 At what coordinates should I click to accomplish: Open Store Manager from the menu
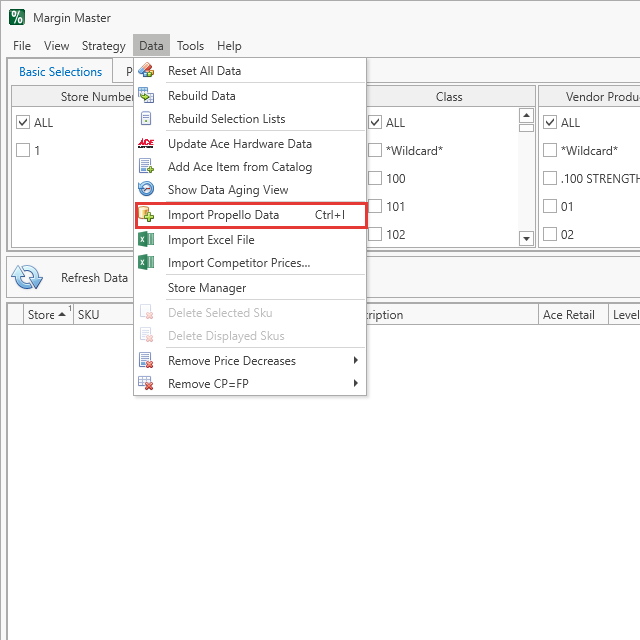[250, 288]
